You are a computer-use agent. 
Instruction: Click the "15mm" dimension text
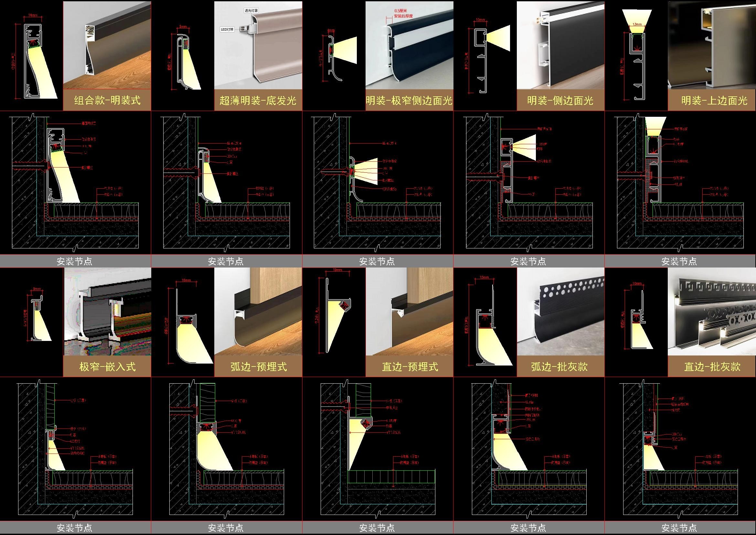484,278
